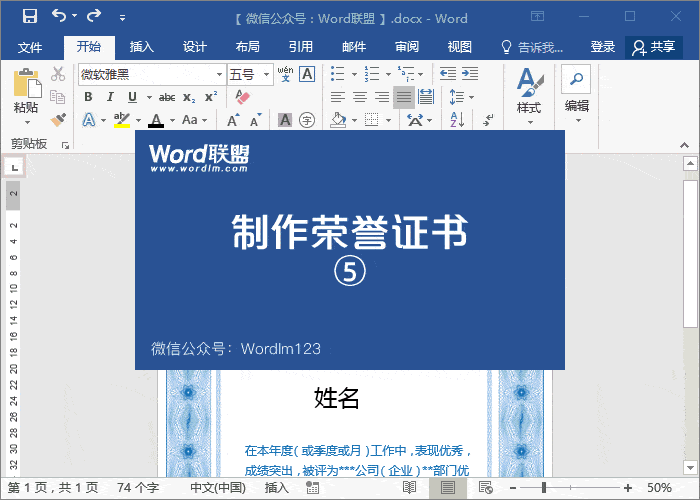Increase paragraph indent
This screenshot has height=500, width=700.
[470, 74]
